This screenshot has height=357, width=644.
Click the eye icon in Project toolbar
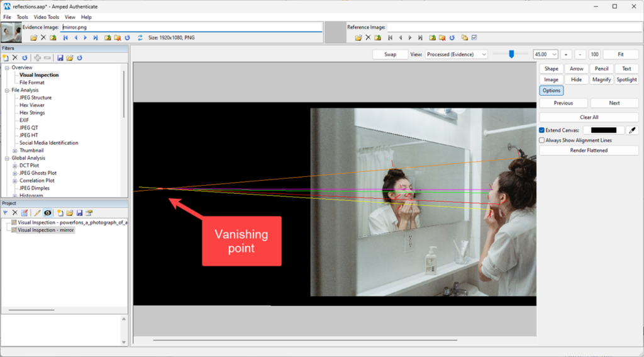[48, 213]
